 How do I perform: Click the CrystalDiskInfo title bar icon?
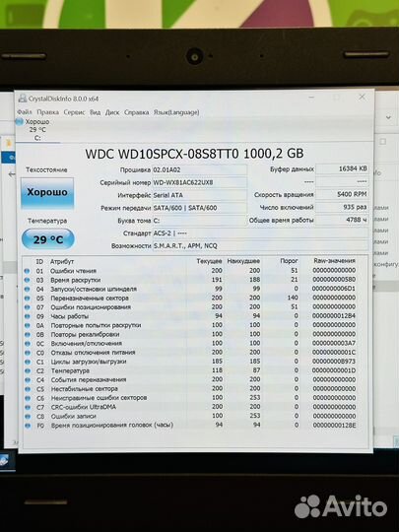click(x=23, y=99)
